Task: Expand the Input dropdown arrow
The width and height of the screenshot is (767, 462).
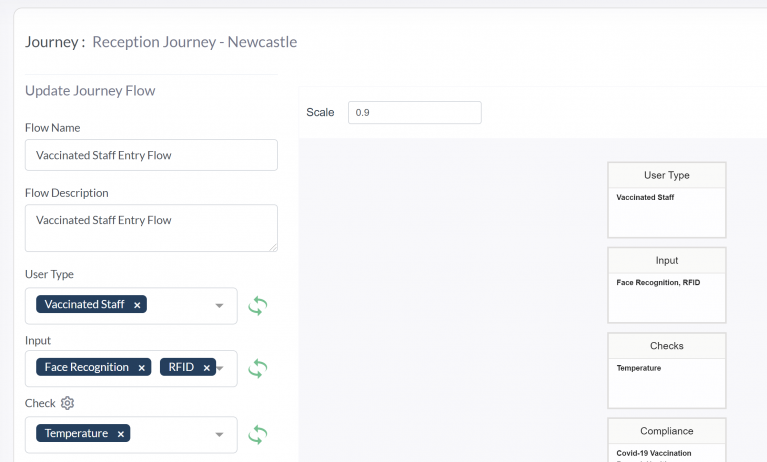Action: (220, 369)
